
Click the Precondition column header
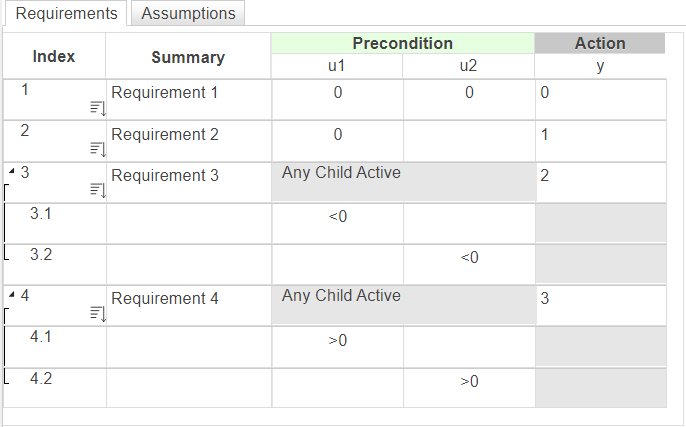tap(402, 44)
